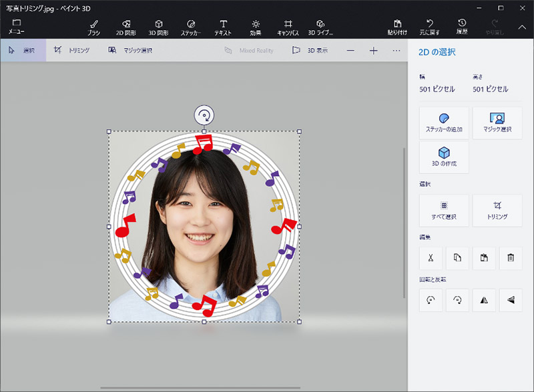Screen dimensions: 534x392
Task: Collapse the top ribbon chevron
Action: (x=522, y=27)
